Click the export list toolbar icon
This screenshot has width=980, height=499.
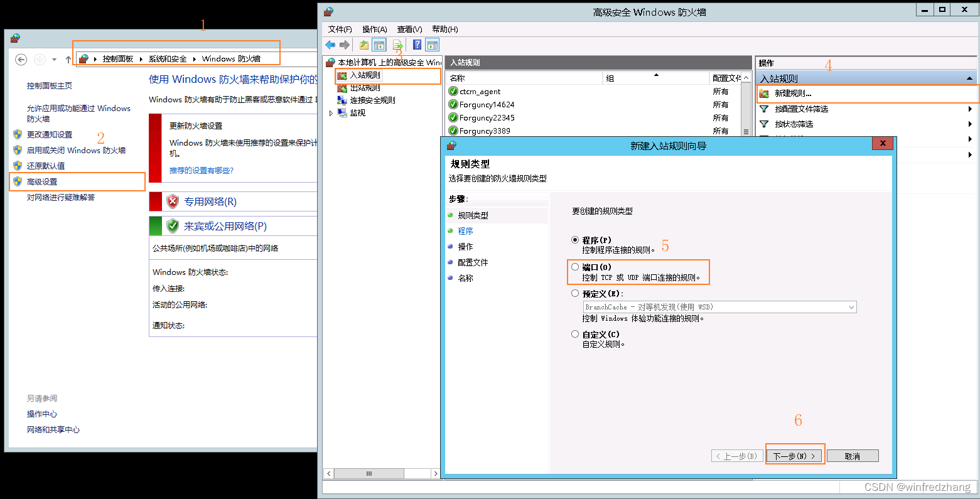397,45
